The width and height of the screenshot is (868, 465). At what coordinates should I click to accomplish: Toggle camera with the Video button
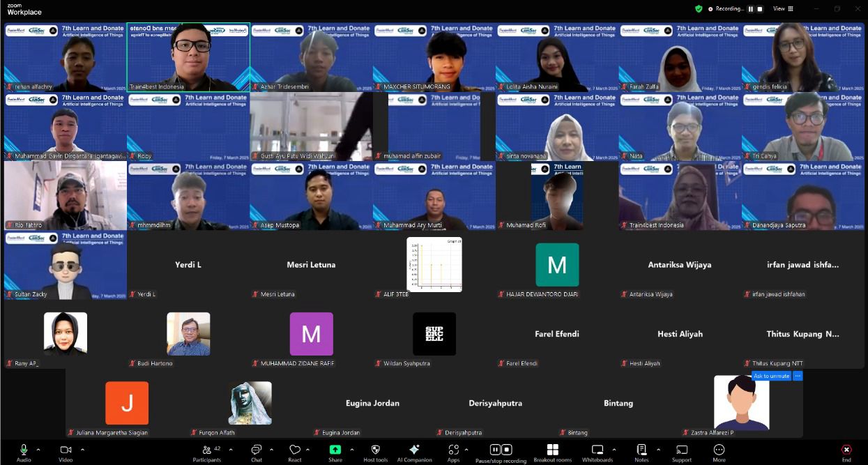click(x=66, y=450)
